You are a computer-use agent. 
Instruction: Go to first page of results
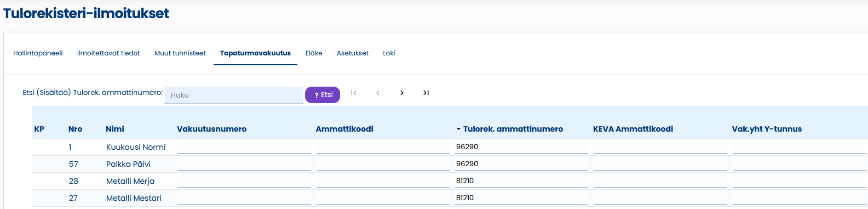tap(354, 93)
